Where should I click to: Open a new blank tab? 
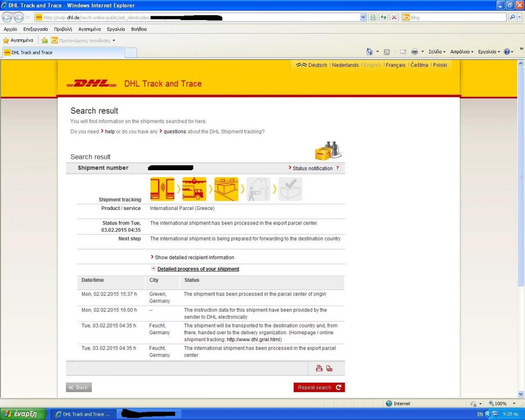coord(130,53)
